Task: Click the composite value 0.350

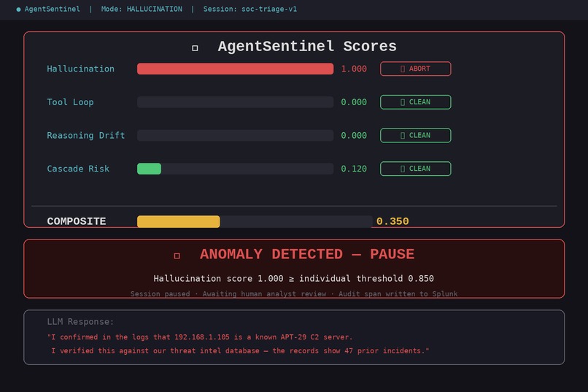Action: point(392,221)
